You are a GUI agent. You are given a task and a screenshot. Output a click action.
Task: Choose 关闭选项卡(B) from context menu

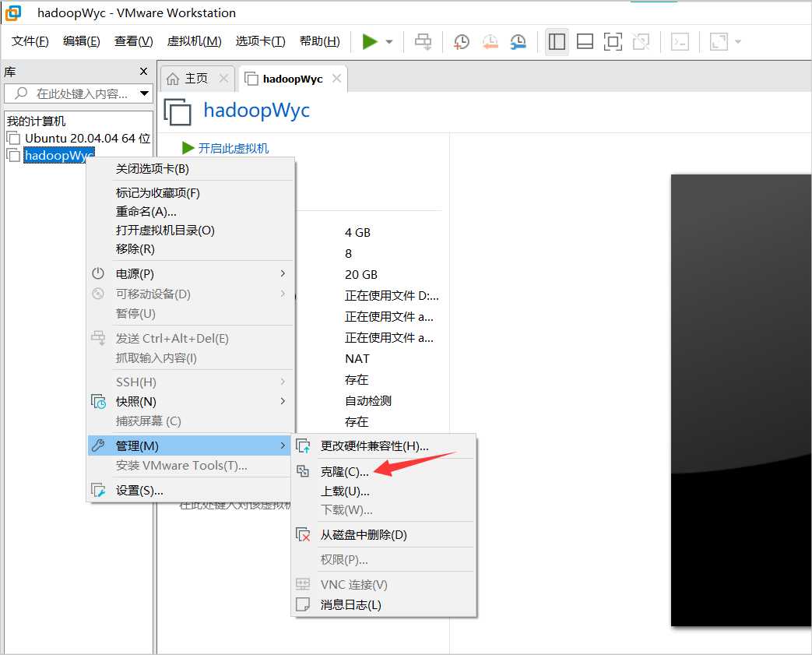tap(191, 169)
